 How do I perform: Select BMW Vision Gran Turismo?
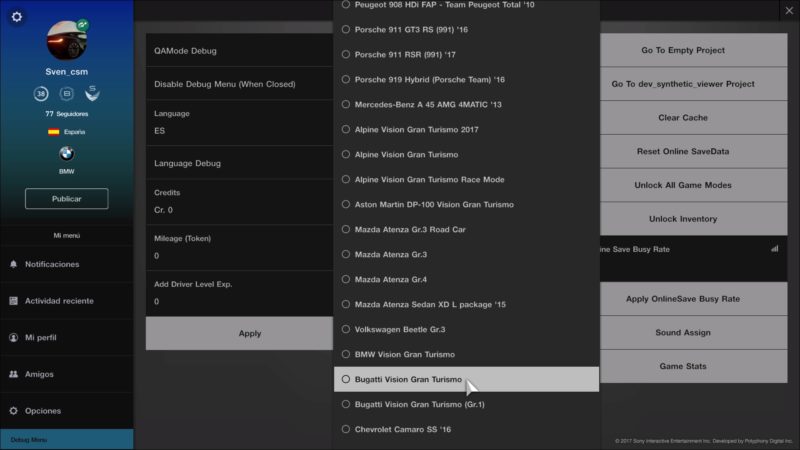coord(466,355)
